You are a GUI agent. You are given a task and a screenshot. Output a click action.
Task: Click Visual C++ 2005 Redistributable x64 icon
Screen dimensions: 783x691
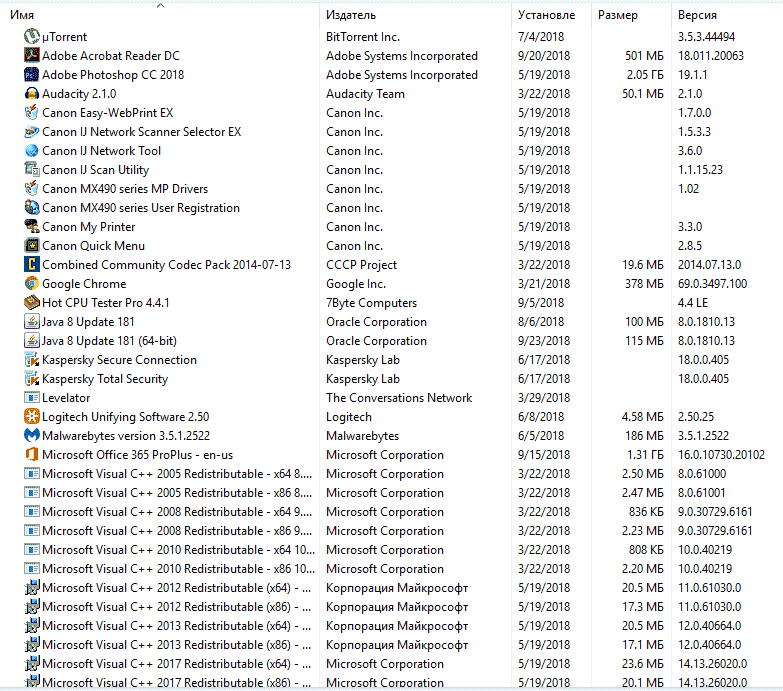31,473
